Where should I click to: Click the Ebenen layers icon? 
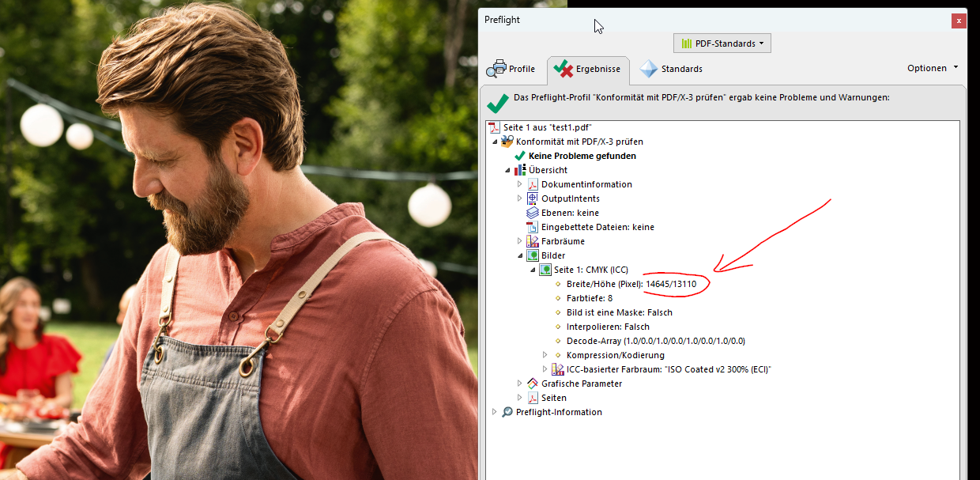pyautogui.click(x=533, y=213)
